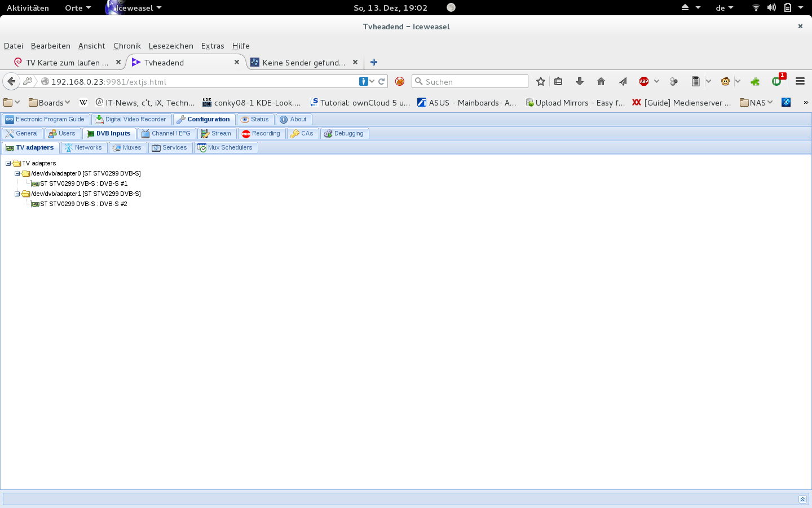Open the CAs tab
Viewport: 812px width, 508px height.
(302, 133)
